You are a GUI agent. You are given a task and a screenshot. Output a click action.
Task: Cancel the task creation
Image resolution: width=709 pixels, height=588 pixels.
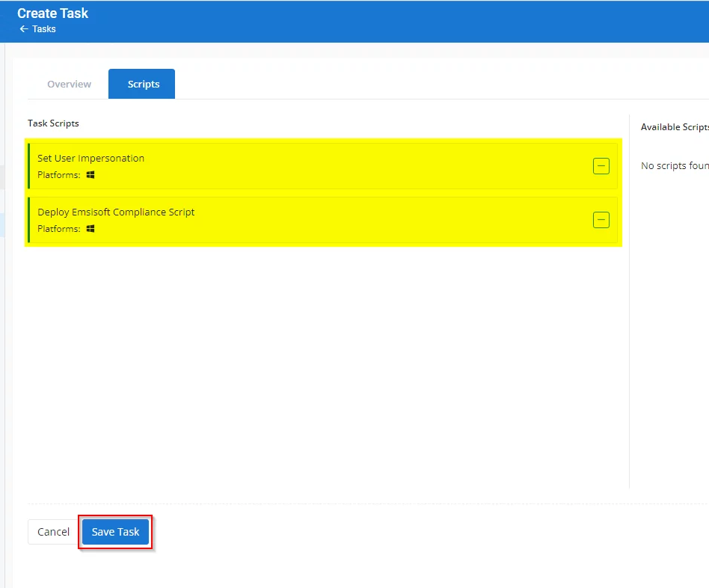click(53, 532)
